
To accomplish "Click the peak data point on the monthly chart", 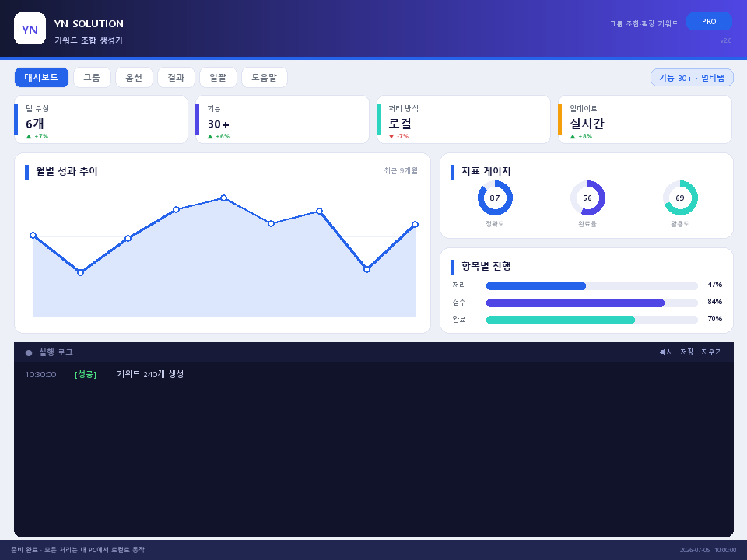I will tap(223, 198).
